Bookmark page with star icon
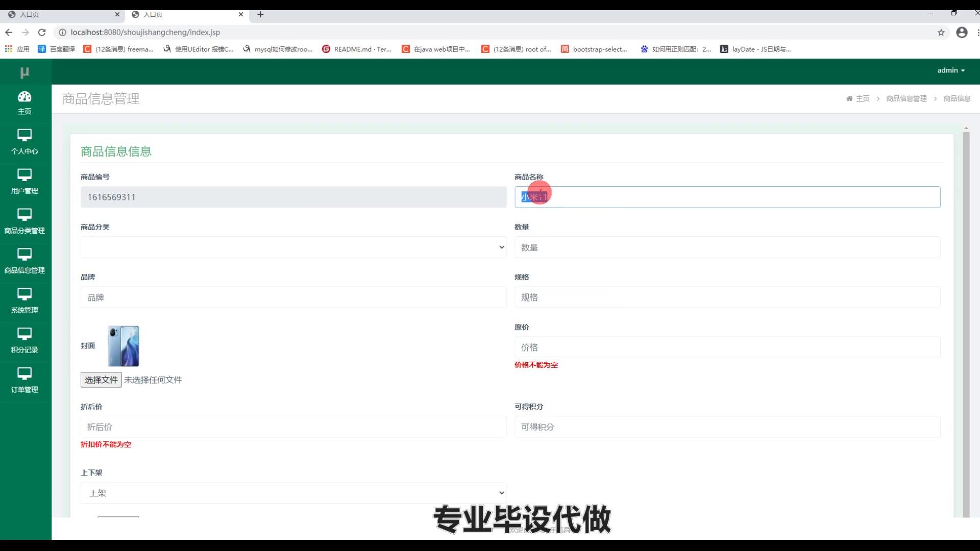 coord(941,32)
